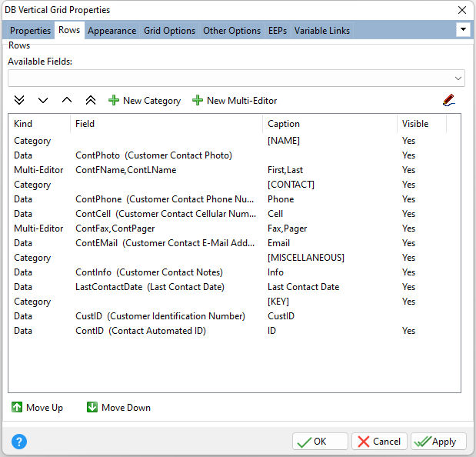Click the green Move Up arrow icon
This screenshot has height=457, width=476.
click(17, 407)
